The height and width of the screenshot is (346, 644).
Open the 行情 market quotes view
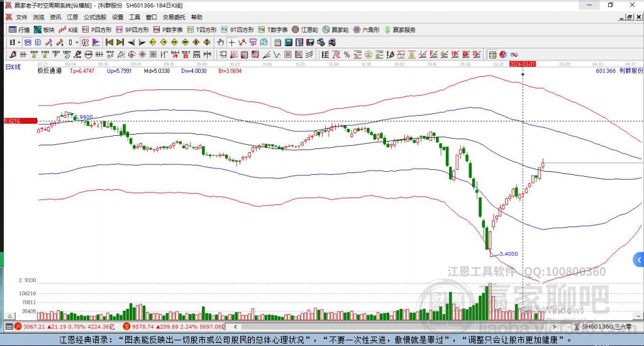pyautogui.click(x=19, y=30)
